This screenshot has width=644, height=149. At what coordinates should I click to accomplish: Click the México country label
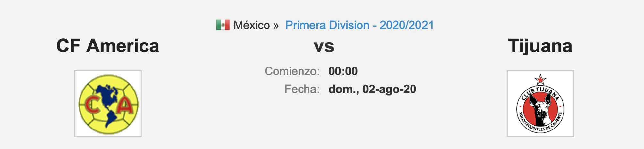click(x=252, y=25)
